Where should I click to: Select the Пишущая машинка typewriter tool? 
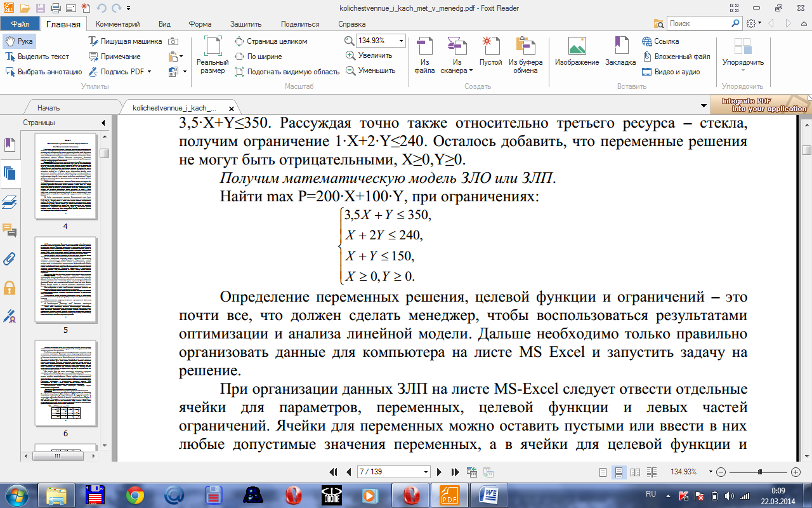pyautogui.click(x=125, y=41)
